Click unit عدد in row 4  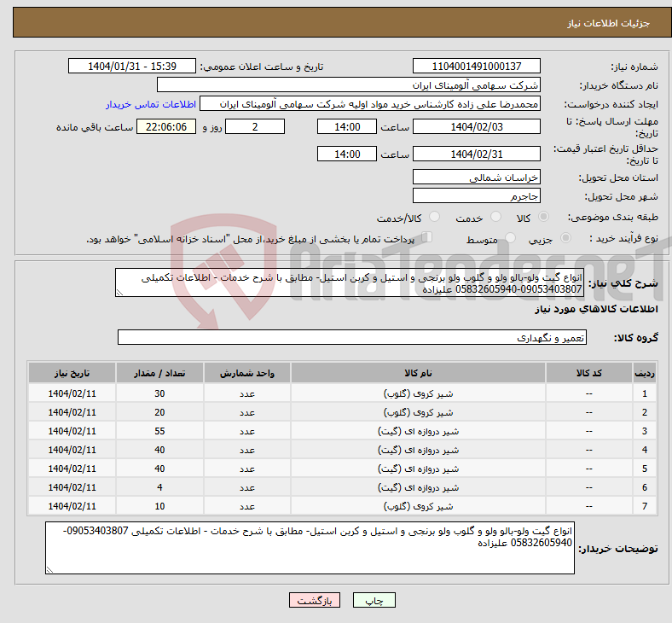coord(247,450)
